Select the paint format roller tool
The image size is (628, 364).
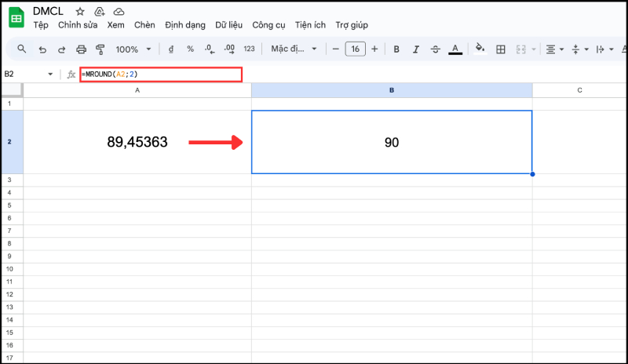click(100, 49)
